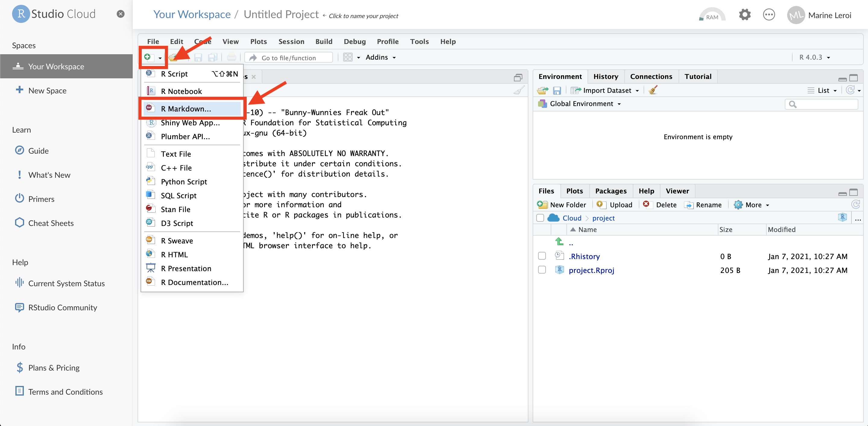Click the save file disk icon

click(x=198, y=58)
